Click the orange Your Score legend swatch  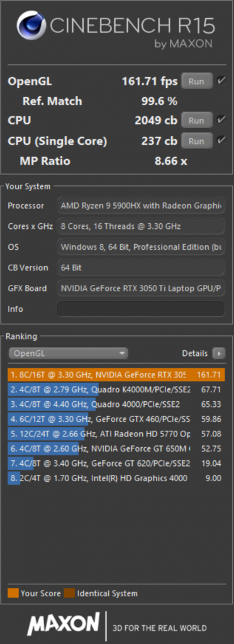[13, 593]
